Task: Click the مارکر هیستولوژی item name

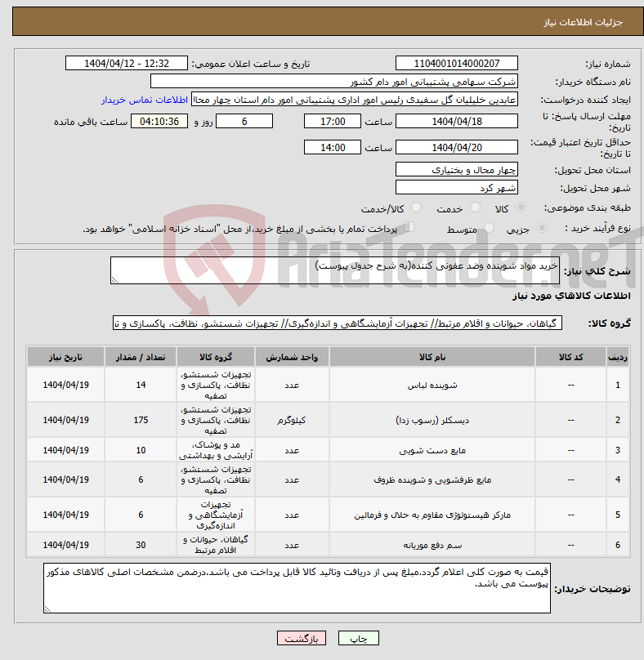Action: (432, 515)
